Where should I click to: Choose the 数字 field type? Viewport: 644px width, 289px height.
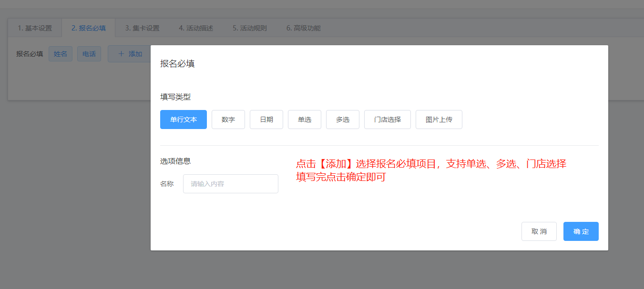click(x=228, y=120)
